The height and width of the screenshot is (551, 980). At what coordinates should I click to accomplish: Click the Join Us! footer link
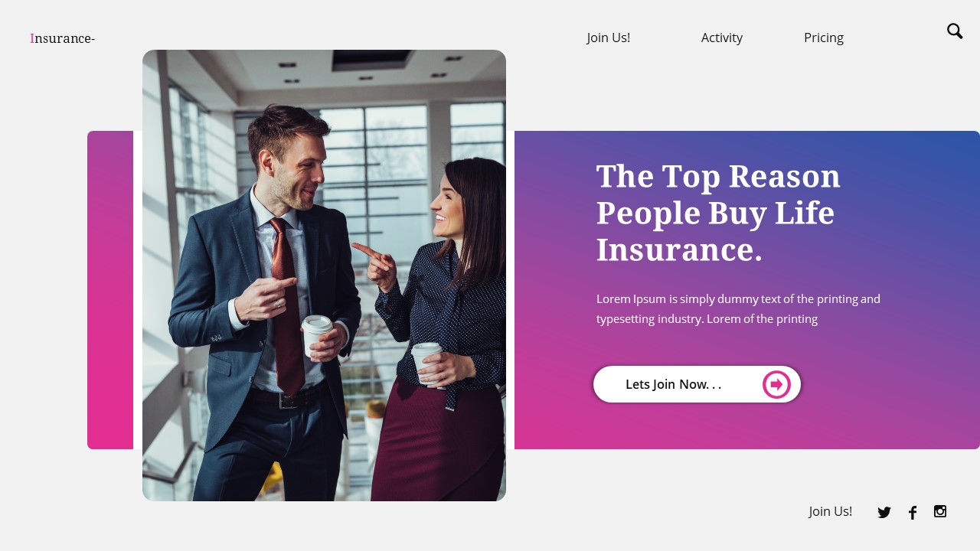(x=831, y=511)
